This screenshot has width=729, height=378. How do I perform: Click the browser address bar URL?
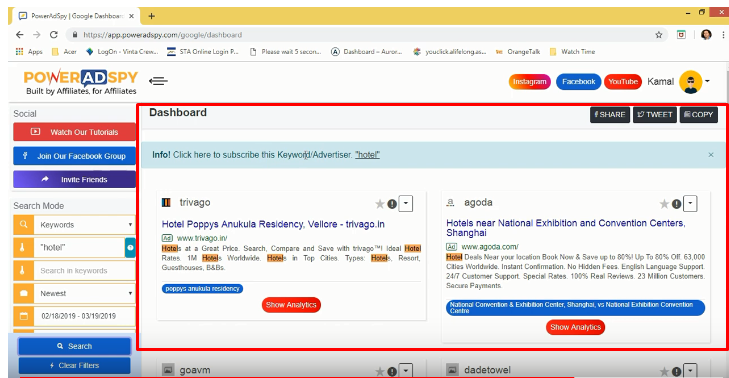[162, 35]
